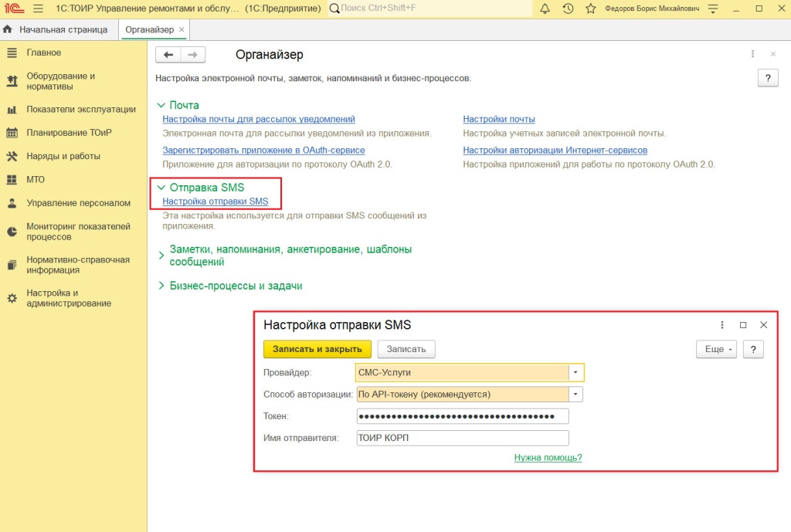Click the Нужна помощь? link
Screen dimensions: 791x532
(x=548, y=457)
